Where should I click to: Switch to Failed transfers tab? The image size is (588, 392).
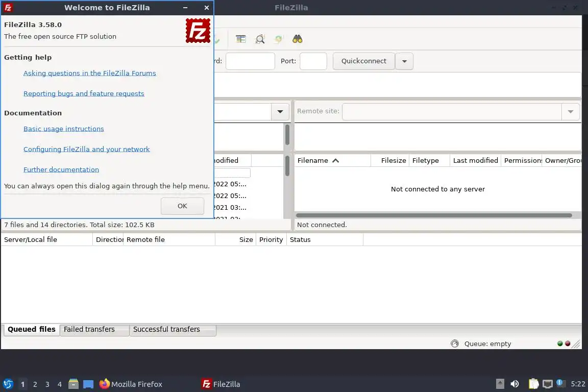[x=94, y=329]
